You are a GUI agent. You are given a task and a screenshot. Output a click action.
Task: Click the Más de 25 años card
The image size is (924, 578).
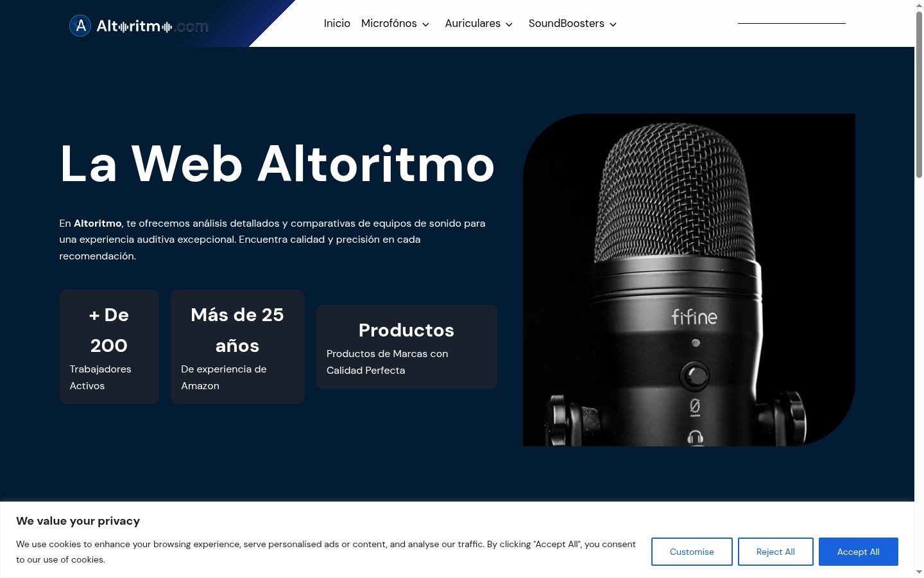point(237,347)
